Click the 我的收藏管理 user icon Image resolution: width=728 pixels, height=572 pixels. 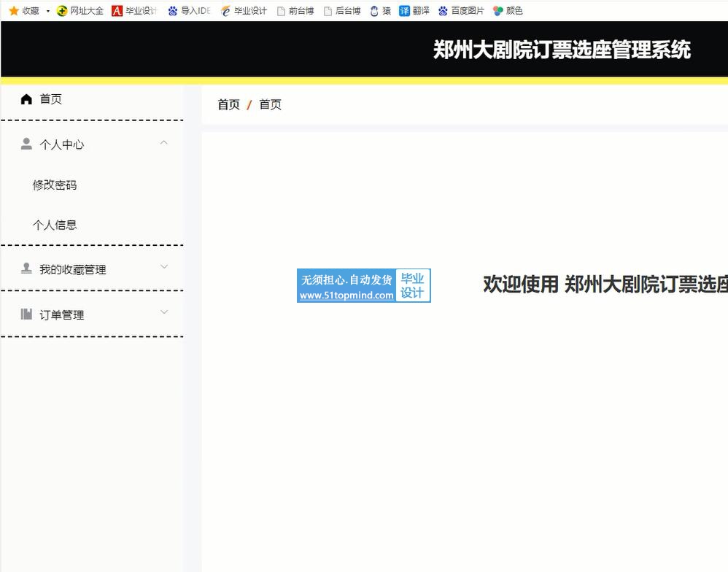tap(26, 268)
